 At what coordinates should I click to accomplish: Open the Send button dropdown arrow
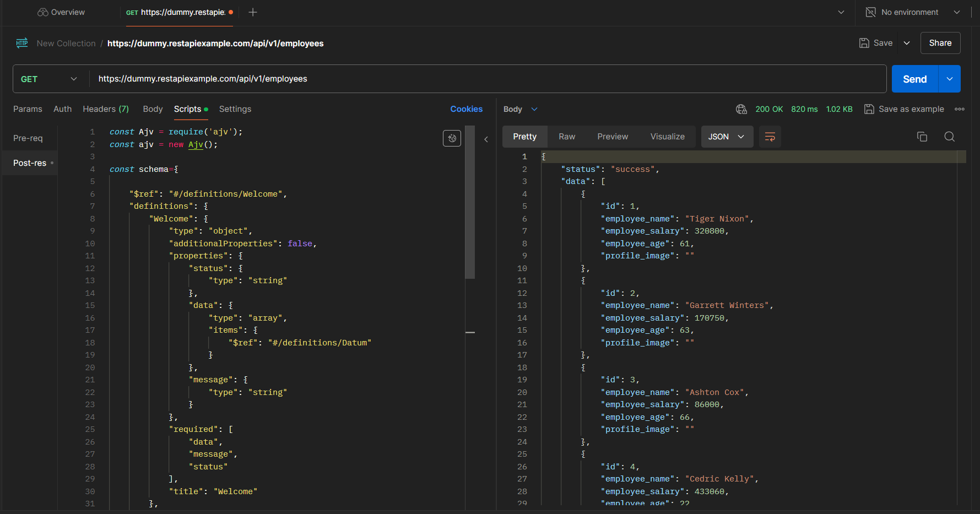click(x=949, y=79)
